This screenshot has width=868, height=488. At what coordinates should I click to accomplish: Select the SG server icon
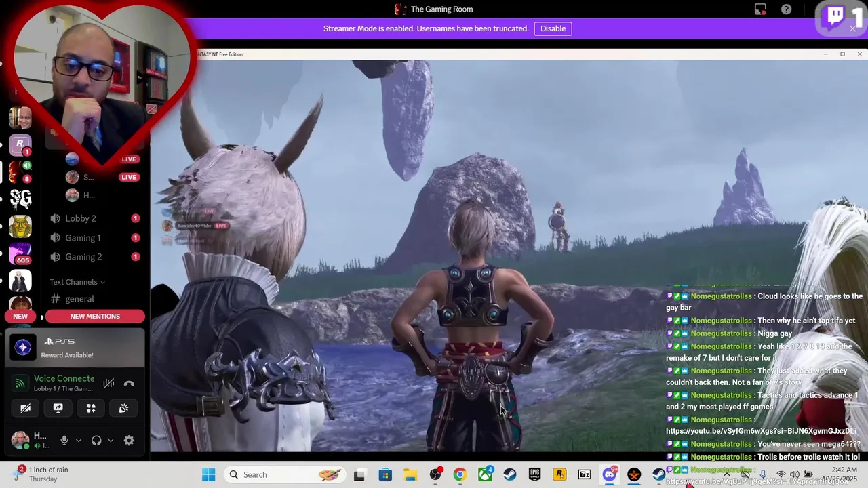pos(20,199)
